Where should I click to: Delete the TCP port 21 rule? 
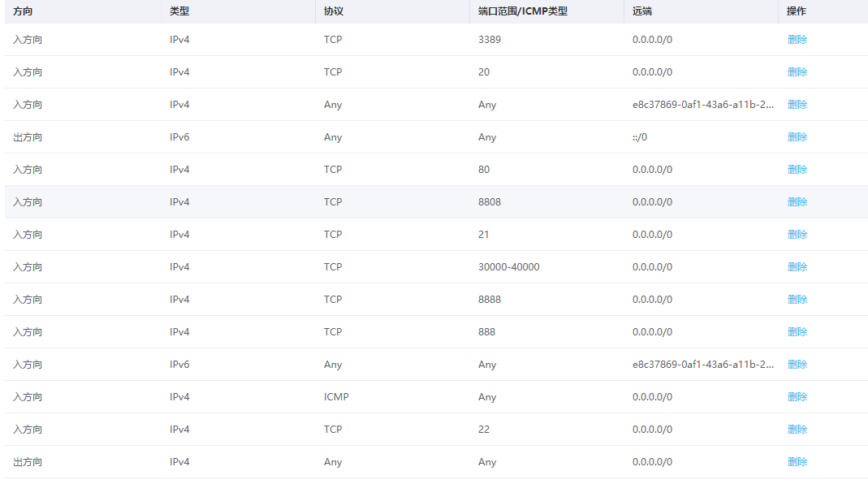(797, 235)
